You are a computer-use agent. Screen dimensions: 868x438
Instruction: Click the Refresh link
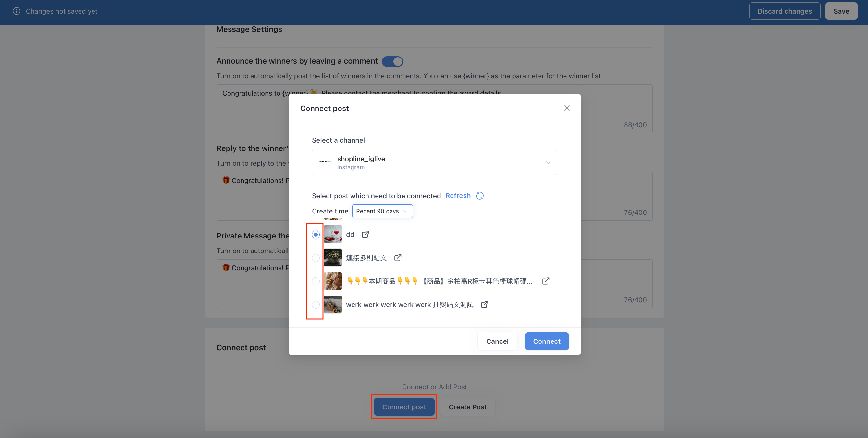click(x=458, y=196)
